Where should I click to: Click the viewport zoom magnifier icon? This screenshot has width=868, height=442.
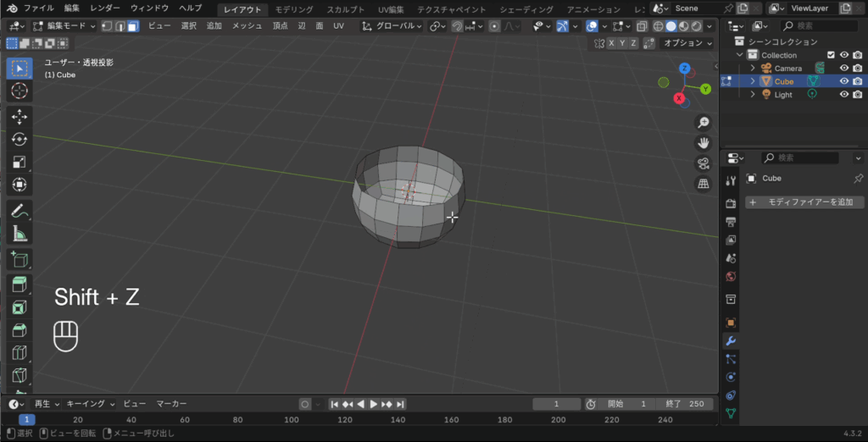click(x=703, y=123)
